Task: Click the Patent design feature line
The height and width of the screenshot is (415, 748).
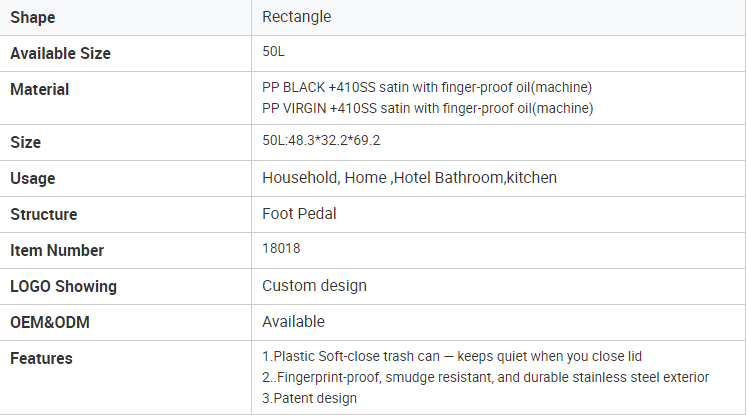Action: (309, 398)
